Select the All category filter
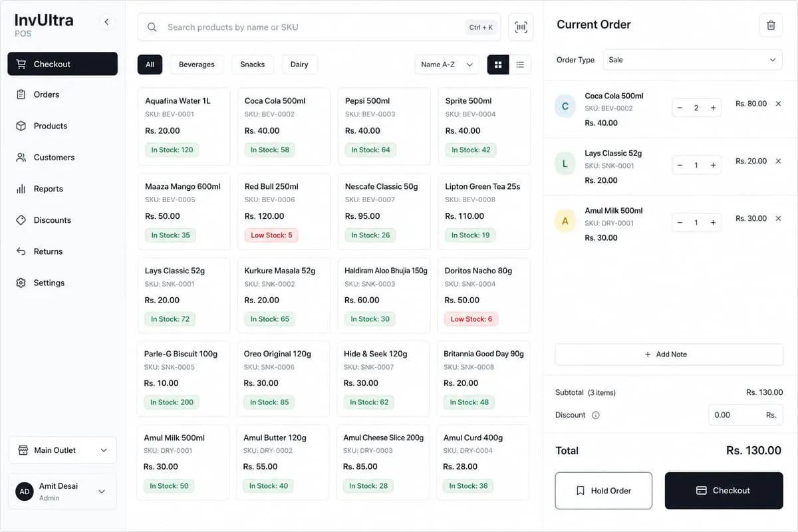The height and width of the screenshot is (532, 798). (x=150, y=65)
